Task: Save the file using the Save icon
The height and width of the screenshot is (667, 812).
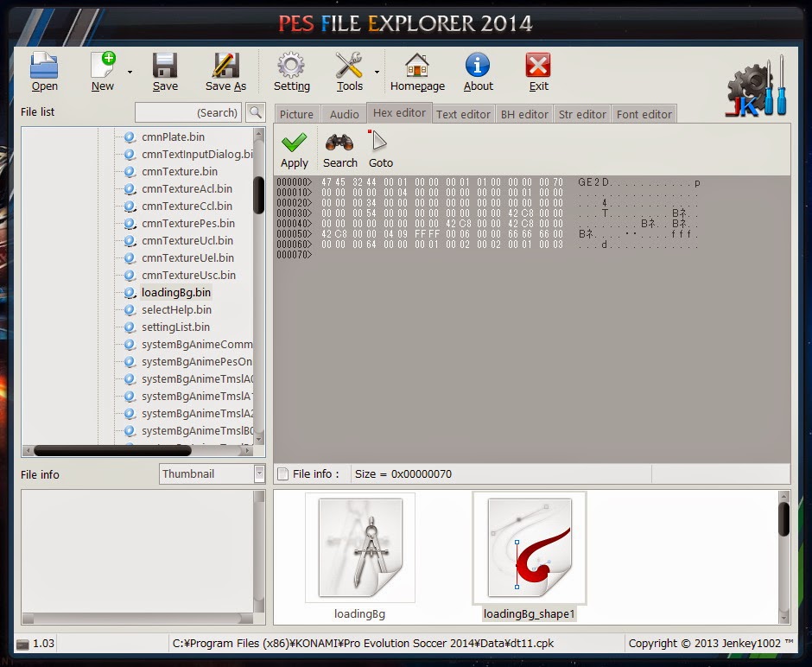Action: click(x=165, y=66)
